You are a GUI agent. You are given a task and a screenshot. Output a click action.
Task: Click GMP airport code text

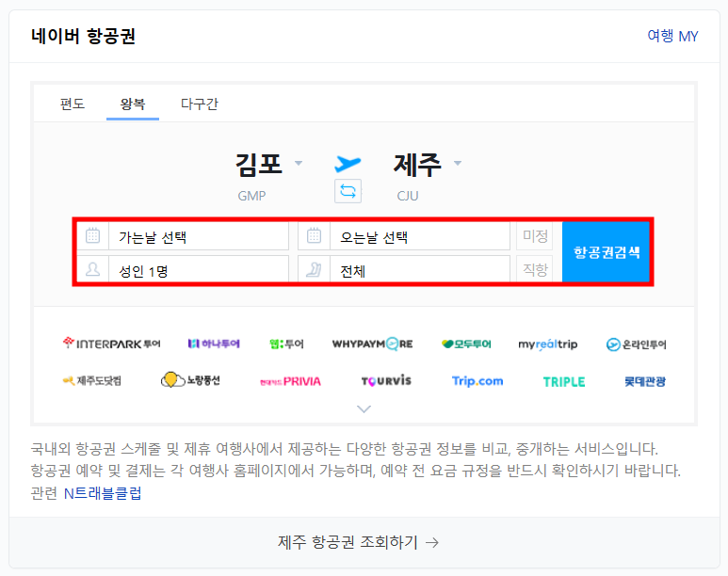point(251,196)
